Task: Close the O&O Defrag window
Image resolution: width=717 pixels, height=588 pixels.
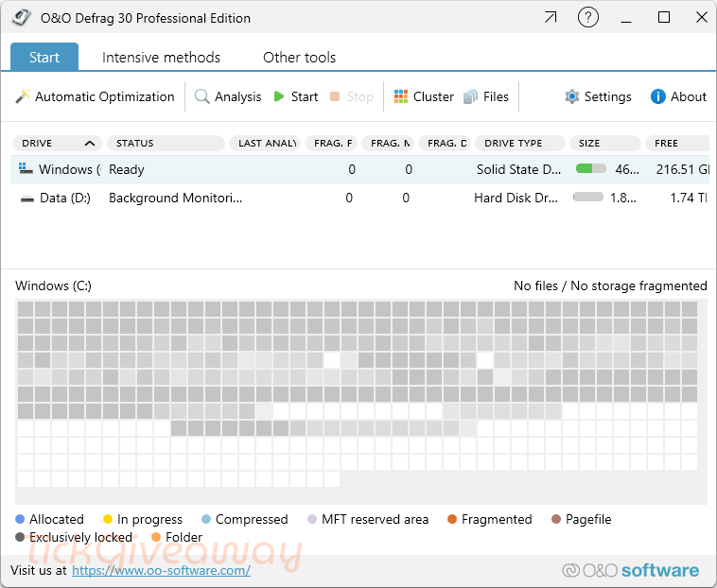Action: coord(702,17)
